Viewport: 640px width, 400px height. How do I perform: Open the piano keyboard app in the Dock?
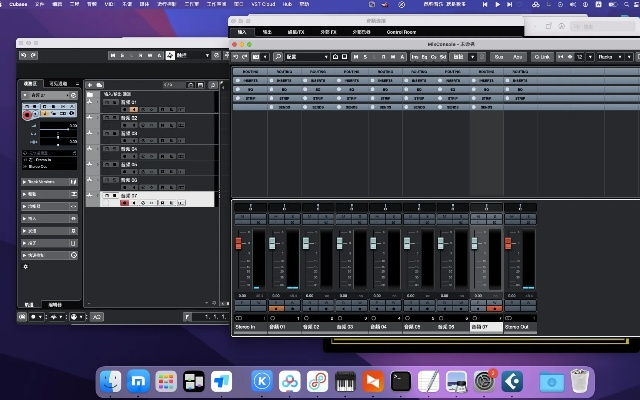(x=345, y=381)
